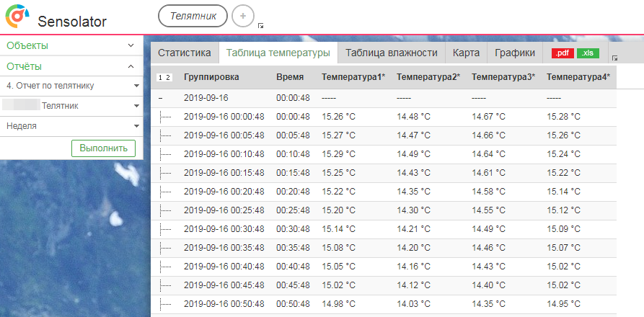The height and width of the screenshot is (317, 644).
Task: Select the Телятник workspace tab
Action: pyautogui.click(x=192, y=15)
